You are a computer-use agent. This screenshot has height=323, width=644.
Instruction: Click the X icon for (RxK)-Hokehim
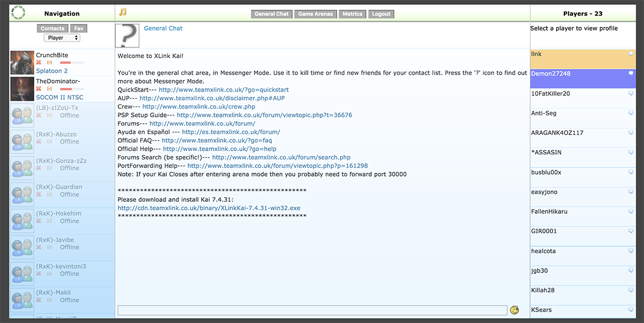tap(39, 221)
